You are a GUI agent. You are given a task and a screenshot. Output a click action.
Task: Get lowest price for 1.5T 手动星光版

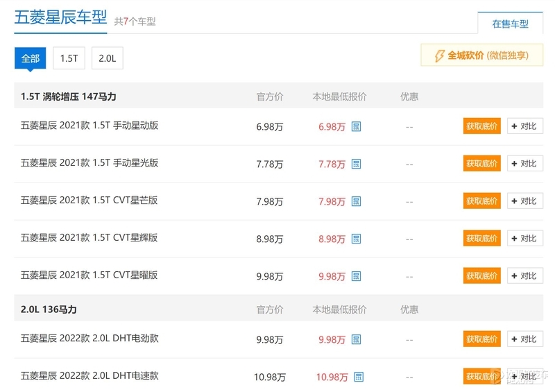pos(481,164)
